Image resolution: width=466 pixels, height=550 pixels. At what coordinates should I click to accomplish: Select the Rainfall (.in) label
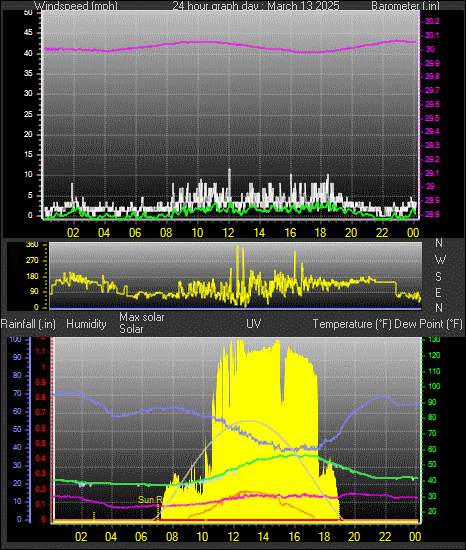pos(28,324)
